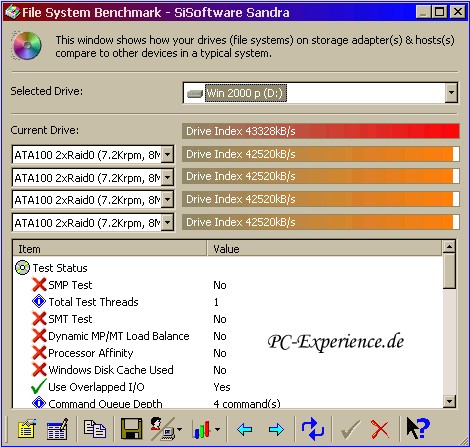Select the Windows Disk Cache Used row
Viewport: 470px width, 447px height.
[x=228, y=370]
